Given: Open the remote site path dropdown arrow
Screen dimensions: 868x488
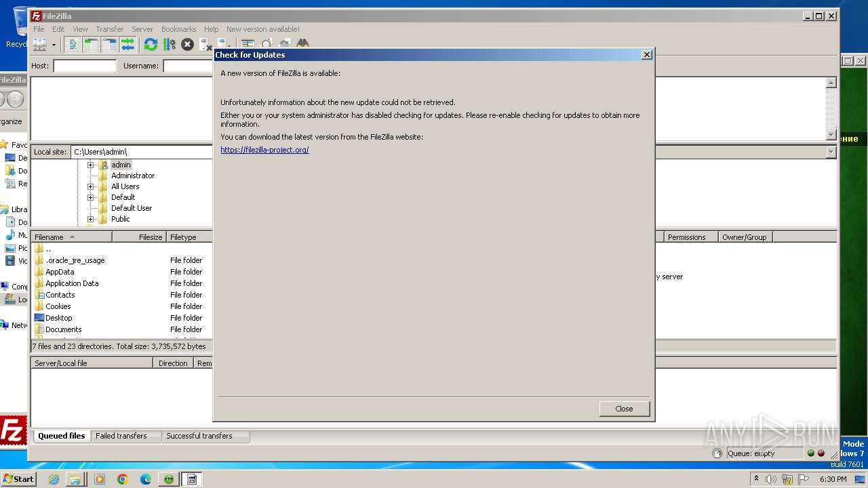Looking at the screenshot, I should pyautogui.click(x=831, y=152).
